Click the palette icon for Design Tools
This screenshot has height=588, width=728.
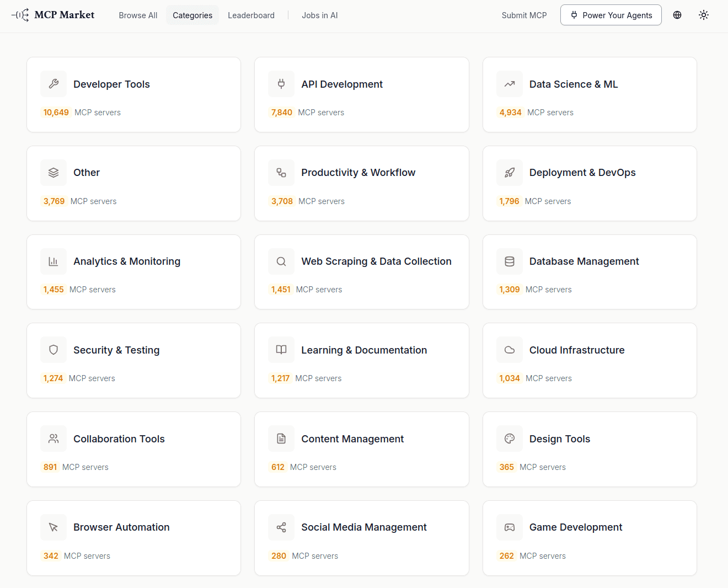[510, 439]
